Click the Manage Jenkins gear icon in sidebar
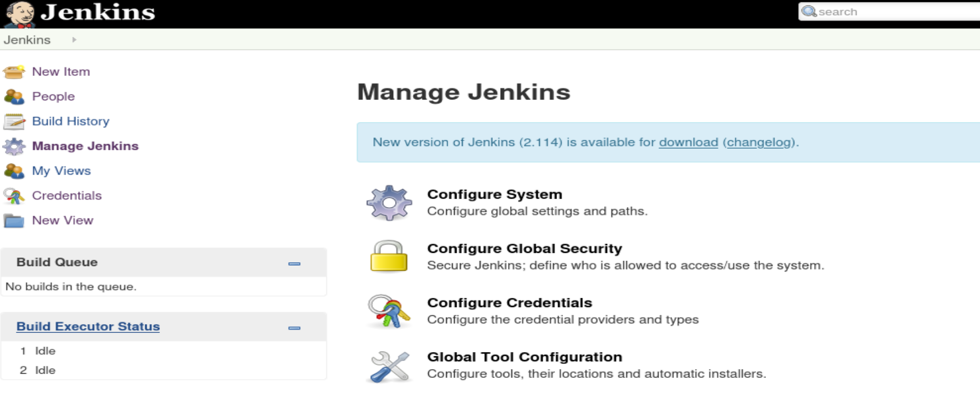Screen dimensions: 980x393 (14, 146)
